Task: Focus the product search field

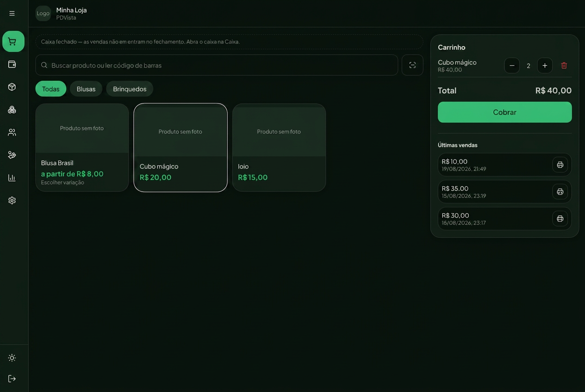Action: (x=217, y=65)
